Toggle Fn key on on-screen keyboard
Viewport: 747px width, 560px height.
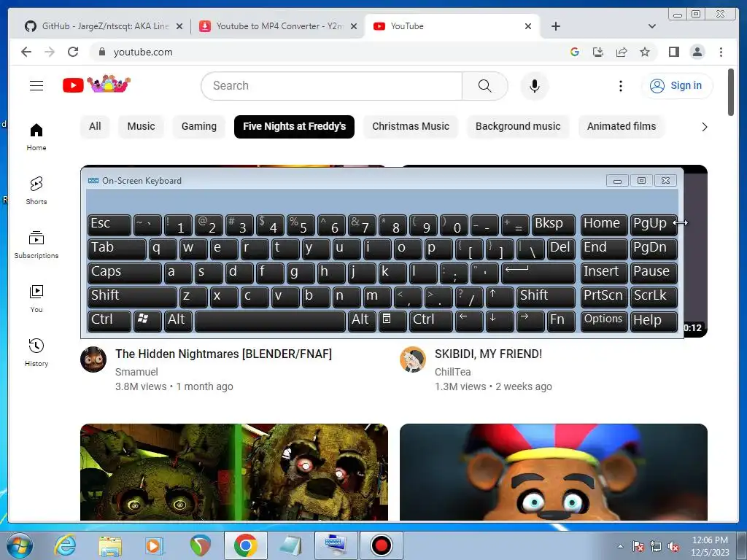561,321
